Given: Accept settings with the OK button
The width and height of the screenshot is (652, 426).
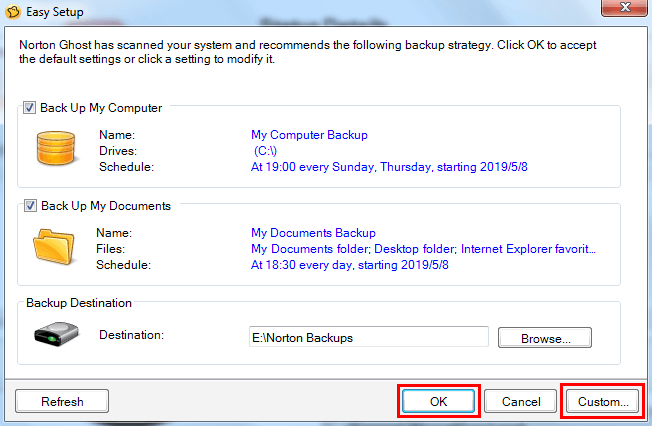Looking at the screenshot, I should point(439,401).
